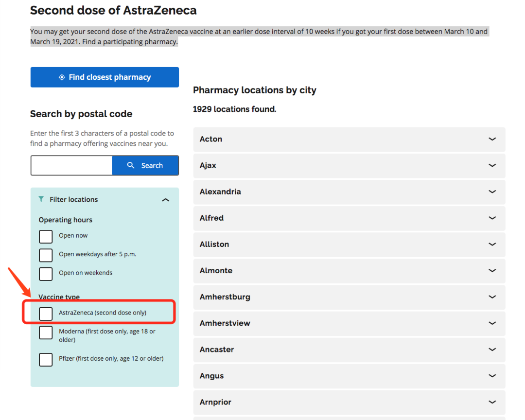The image size is (525, 420).
Task: Click the Filter locations funnel icon
Action: [41, 199]
